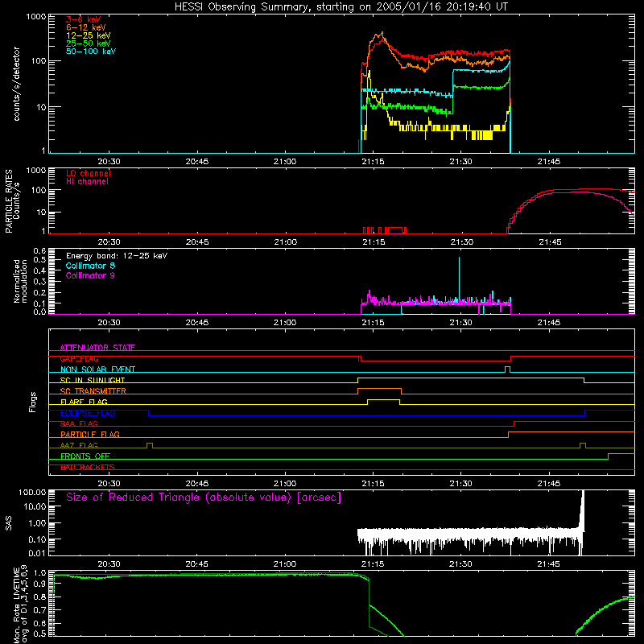Click the BAD_PACKETS flag label
This screenshot has height=644, width=644.
tap(88, 468)
